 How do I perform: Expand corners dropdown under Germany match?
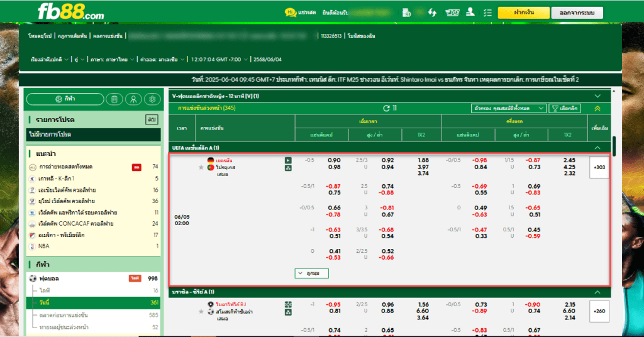pos(312,273)
